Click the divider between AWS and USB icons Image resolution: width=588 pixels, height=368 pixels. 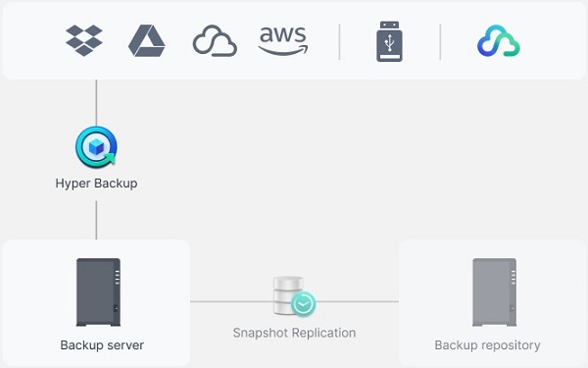[x=339, y=41]
